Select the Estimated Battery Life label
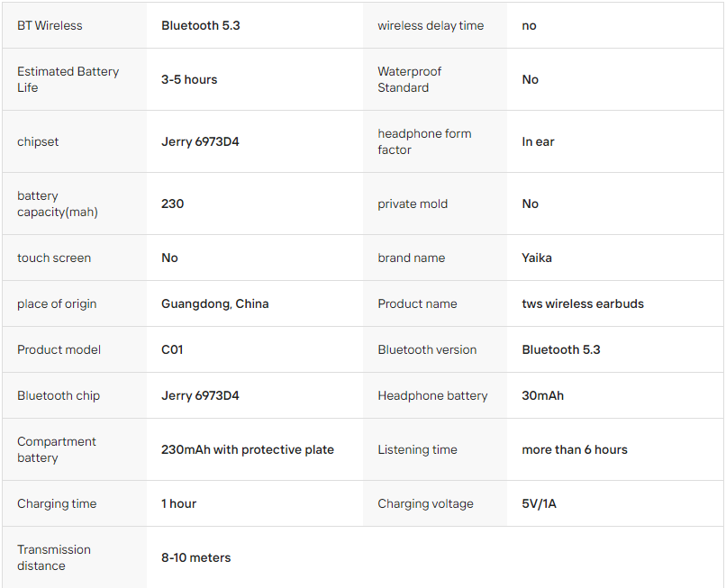Viewport: 726px width, 588px height. click(68, 79)
